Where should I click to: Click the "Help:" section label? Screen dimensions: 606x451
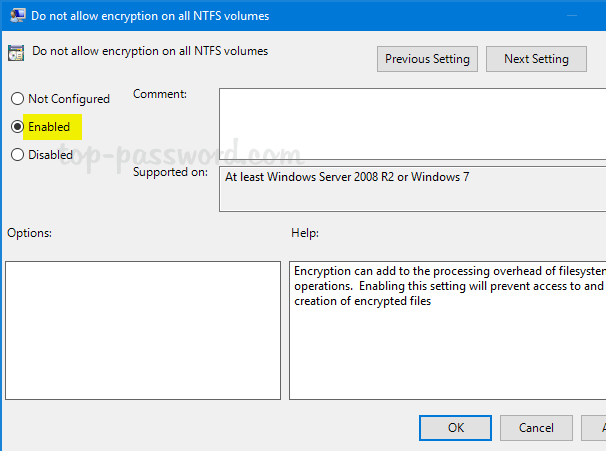pos(304,233)
